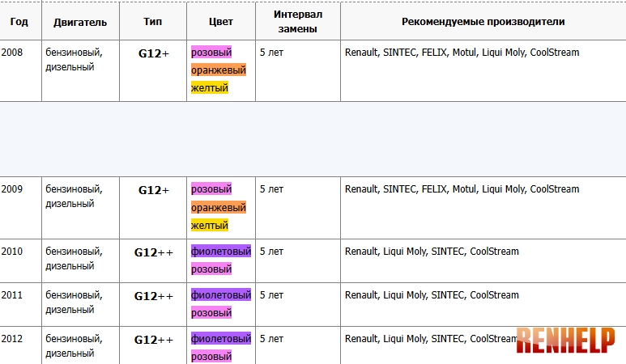Click the "Год" column header

[x=19, y=22]
